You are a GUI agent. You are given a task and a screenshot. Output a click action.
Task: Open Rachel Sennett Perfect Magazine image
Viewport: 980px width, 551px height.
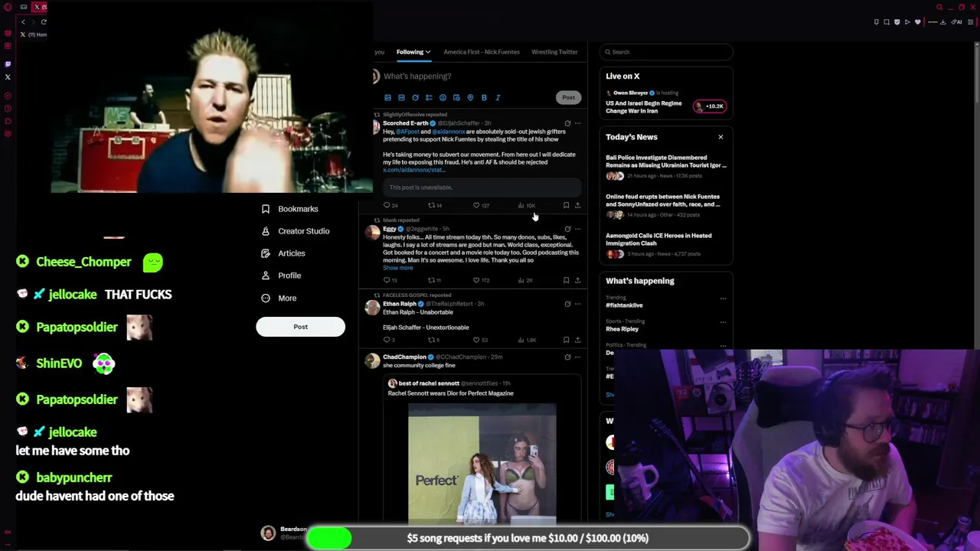tap(482, 463)
